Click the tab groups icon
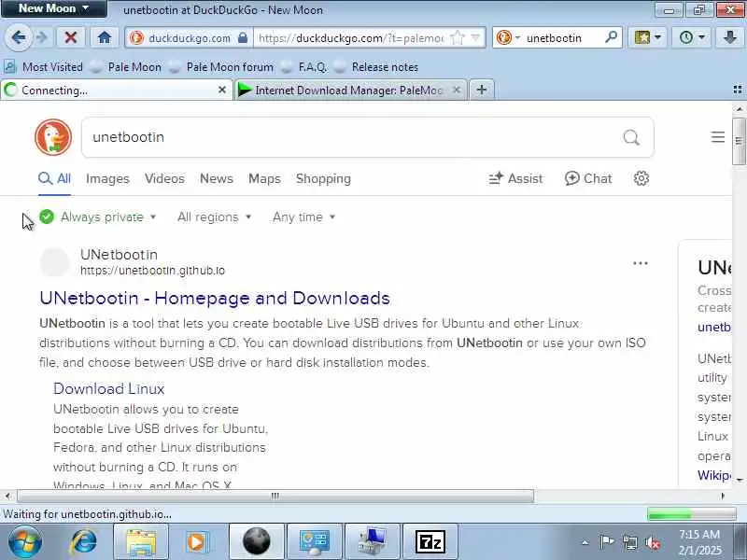Viewport: 747px width, 560px height. pos(738,90)
